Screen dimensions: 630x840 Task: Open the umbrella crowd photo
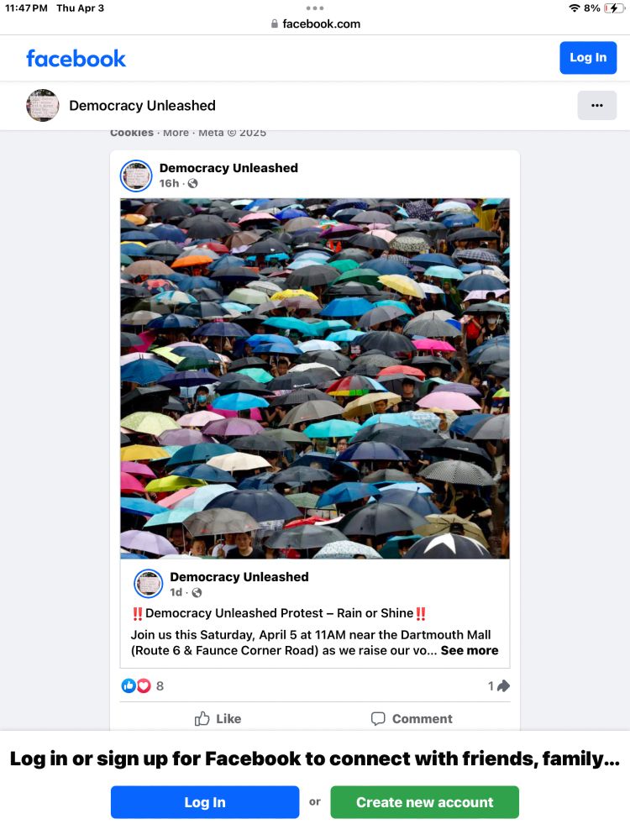[315, 378]
